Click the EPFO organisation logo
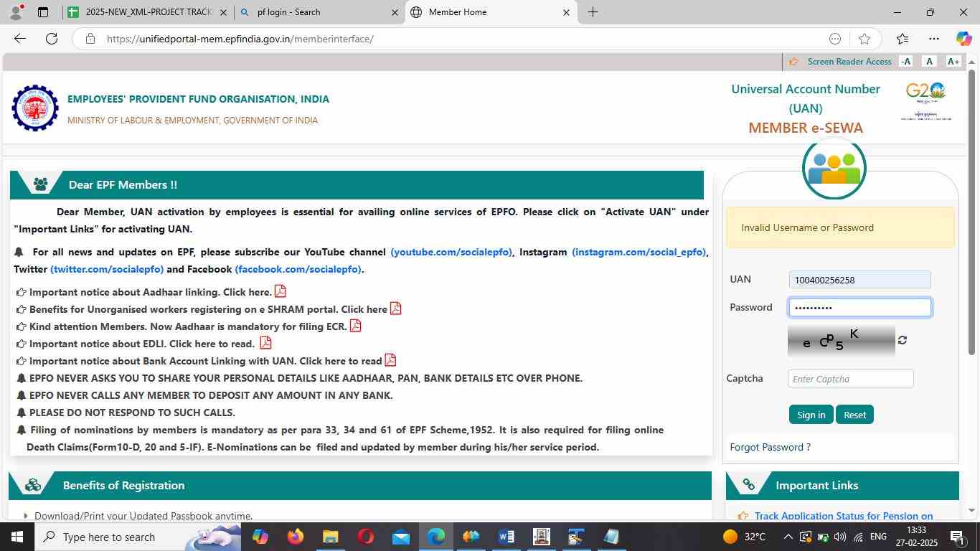Image resolution: width=980 pixels, height=551 pixels. pos(35,108)
